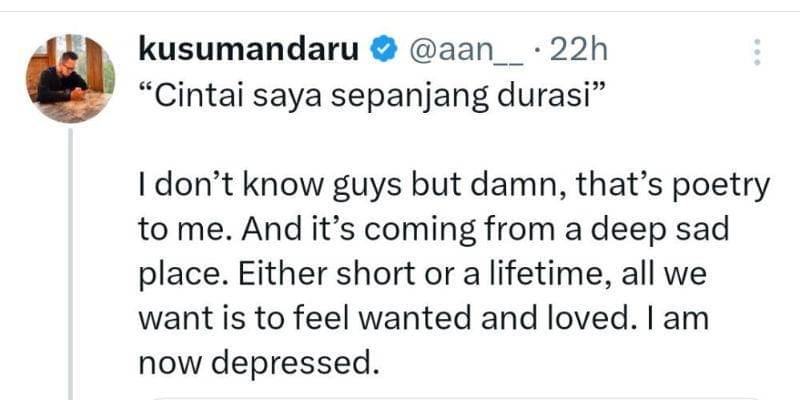Image resolution: width=800 pixels, height=400 pixels.
Task: Click the vertical thread line below avatar
Action: pos(70,260)
